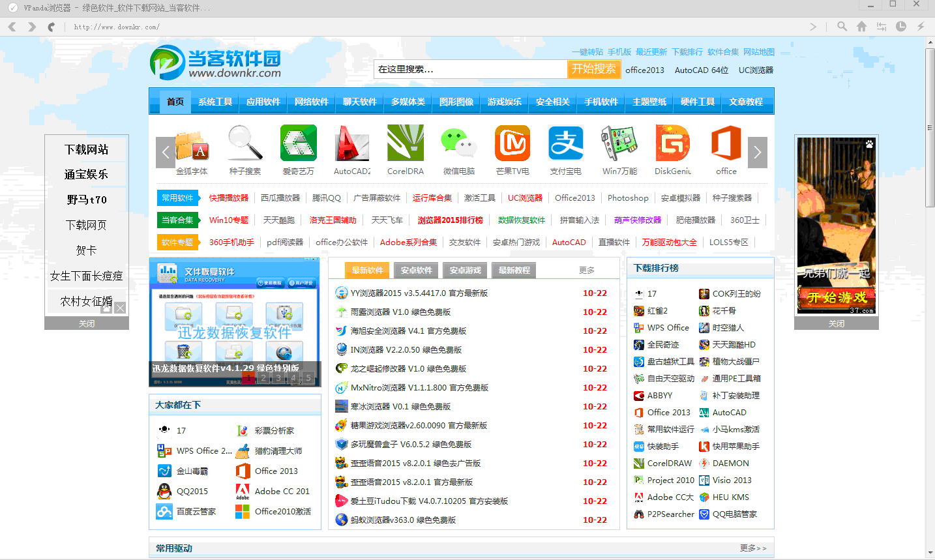Open the 支付宝 Alipay icon

566,143
